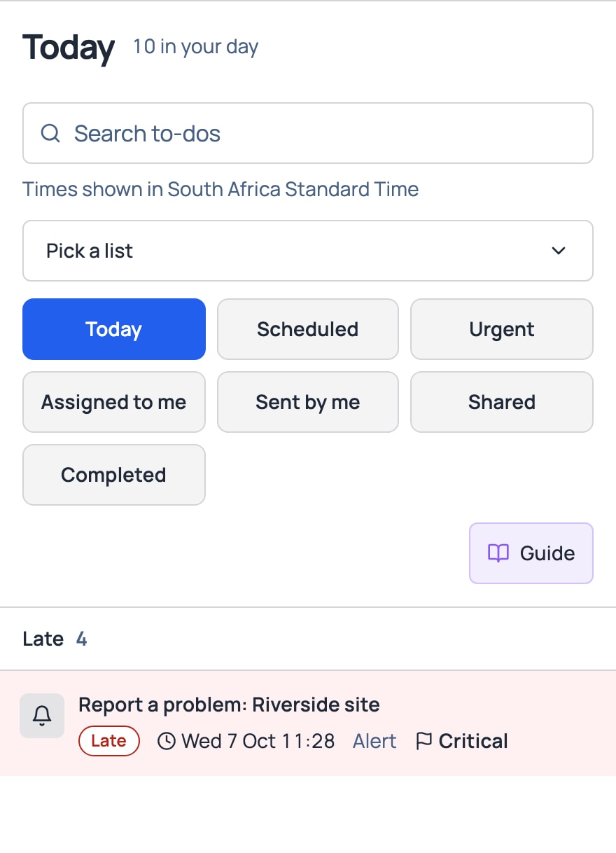Open the Pick a list dropdown
616x853 pixels.
point(308,251)
